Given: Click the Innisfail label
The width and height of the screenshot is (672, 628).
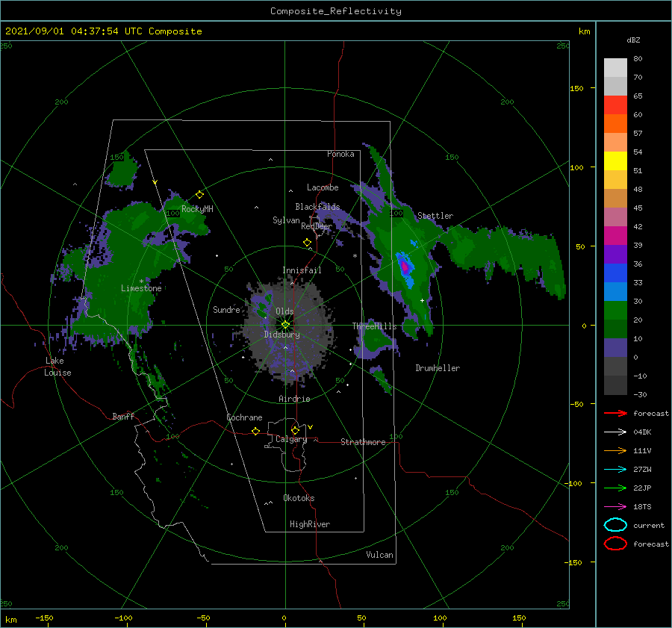Looking at the screenshot, I should 302,270.
